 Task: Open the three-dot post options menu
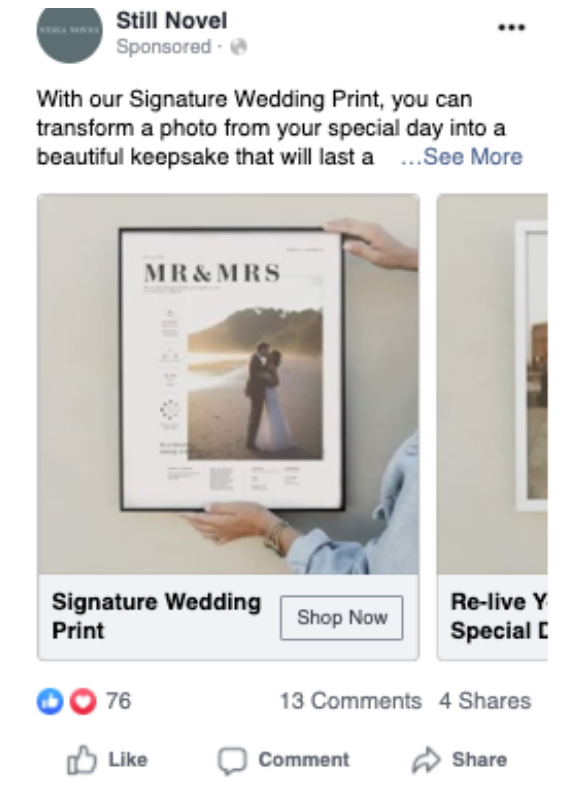[x=512, y=27]
